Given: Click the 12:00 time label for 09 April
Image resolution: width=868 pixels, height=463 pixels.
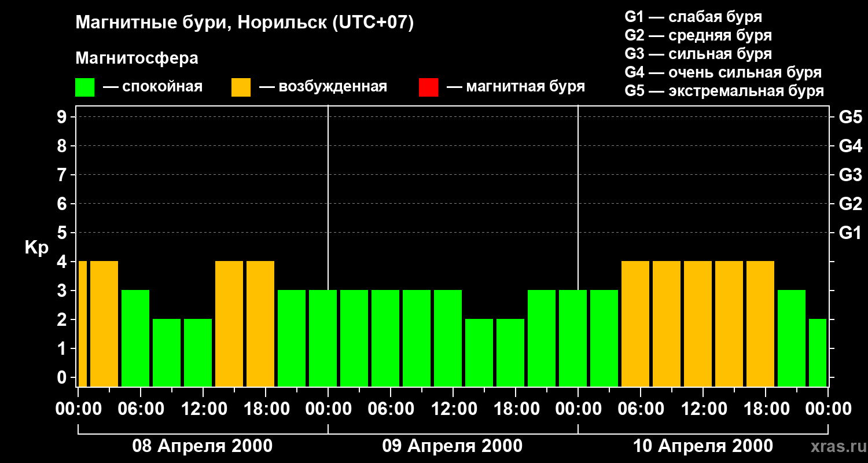Looking at the screenshot, I should coord(453,409).
